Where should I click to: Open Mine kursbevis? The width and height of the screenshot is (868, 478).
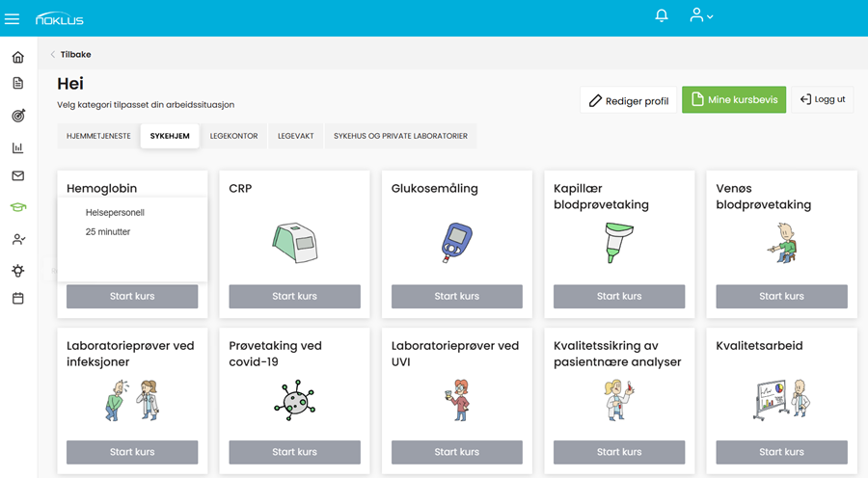click(x=734, y=100)
